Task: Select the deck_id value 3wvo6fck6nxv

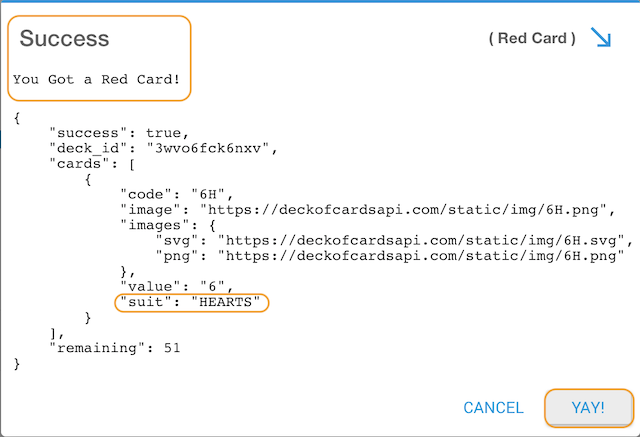Action: (207, 149)
